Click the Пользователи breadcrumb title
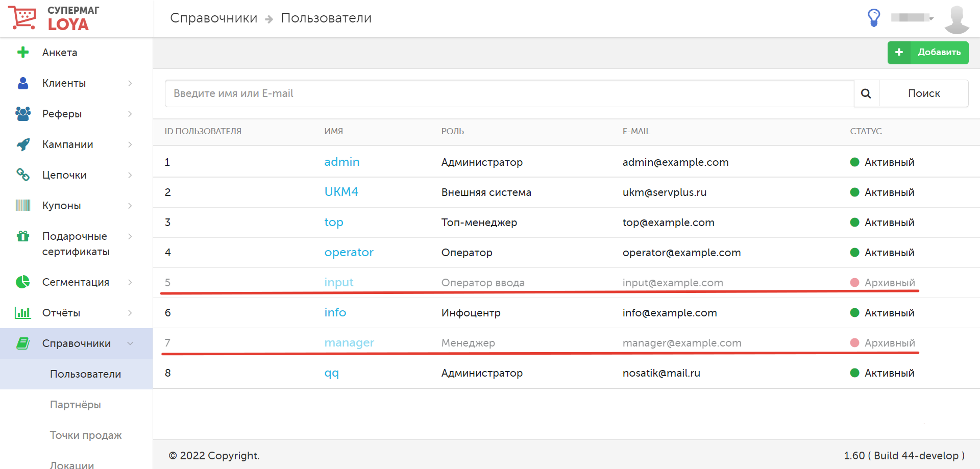Screen dimensions: 980x469 pos(326,18)
